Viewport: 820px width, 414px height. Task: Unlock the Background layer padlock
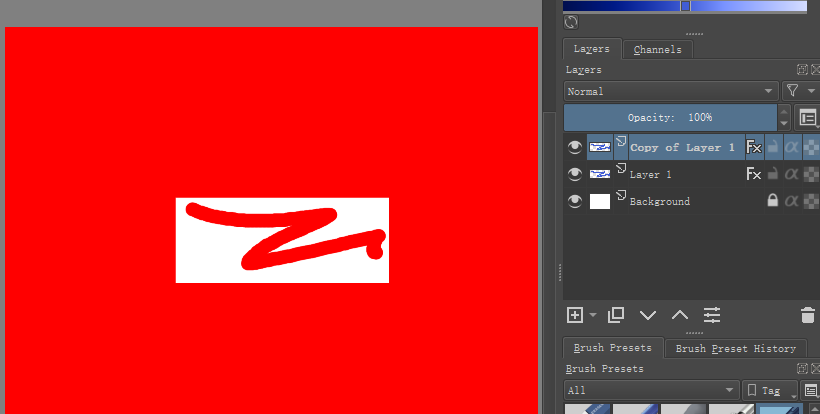pyautogui.click(x=772, y=200)
